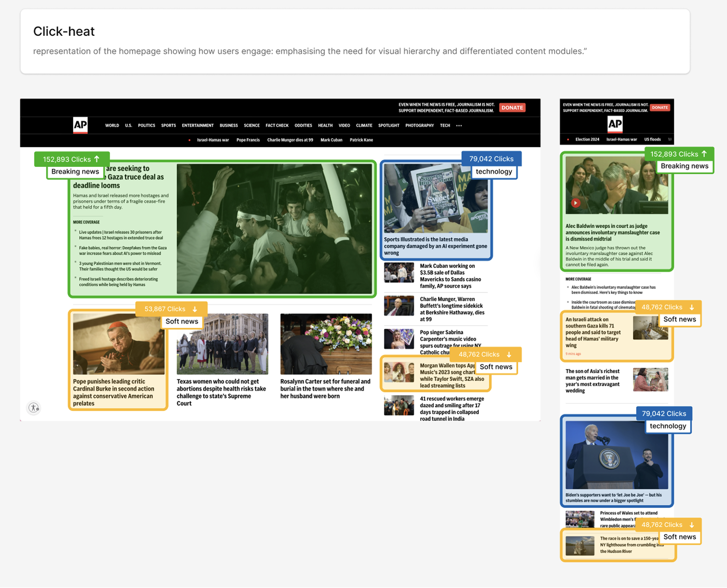Go to the POLITICS section

tap(146, 126)
